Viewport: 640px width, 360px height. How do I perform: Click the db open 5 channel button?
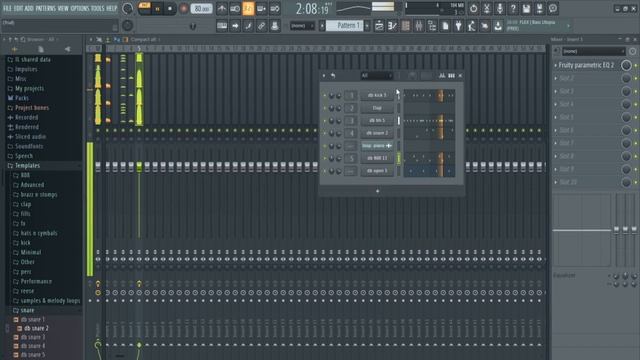click(377, 171)
